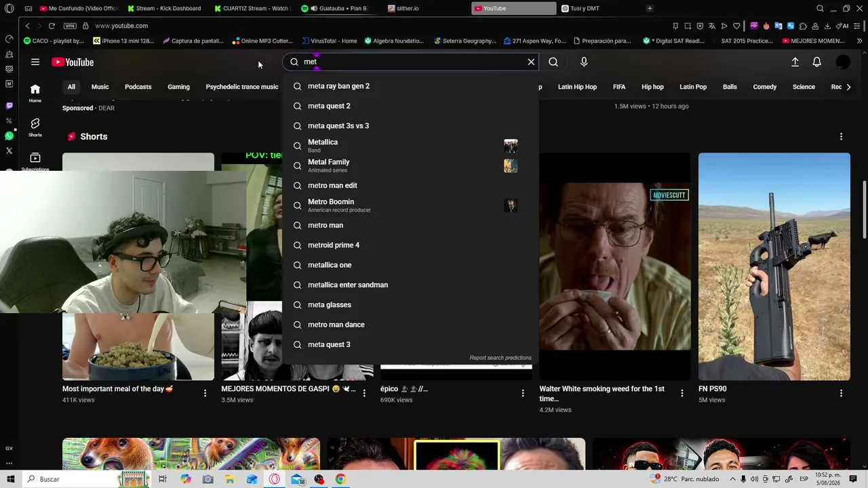The height and width of the screenshot is (488, 868).
Task: Go back to the previous page
Action: 27,26
